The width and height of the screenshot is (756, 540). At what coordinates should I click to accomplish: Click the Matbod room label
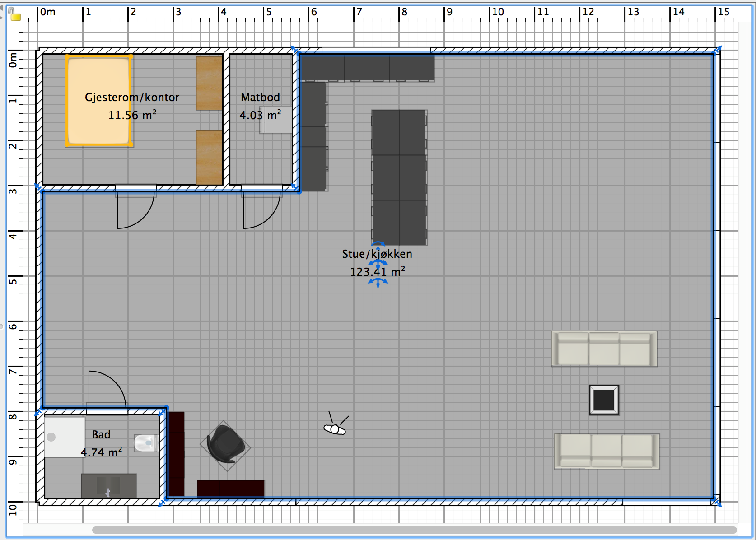[x=260, y=98]
